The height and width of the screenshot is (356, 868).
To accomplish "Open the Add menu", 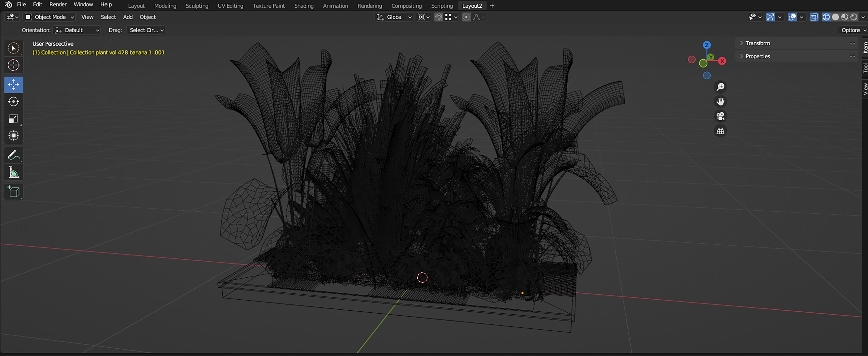I will (128, 17).
